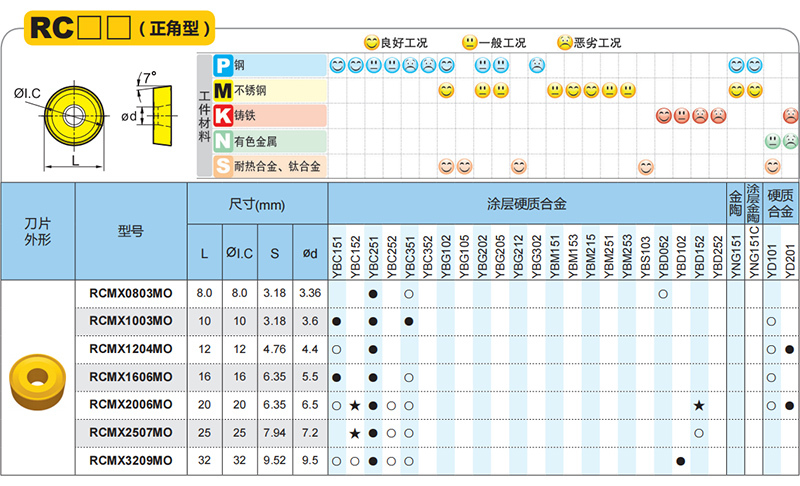Click the filled dot for RCMX3209MO under YBD102

[x=681, y=461]
